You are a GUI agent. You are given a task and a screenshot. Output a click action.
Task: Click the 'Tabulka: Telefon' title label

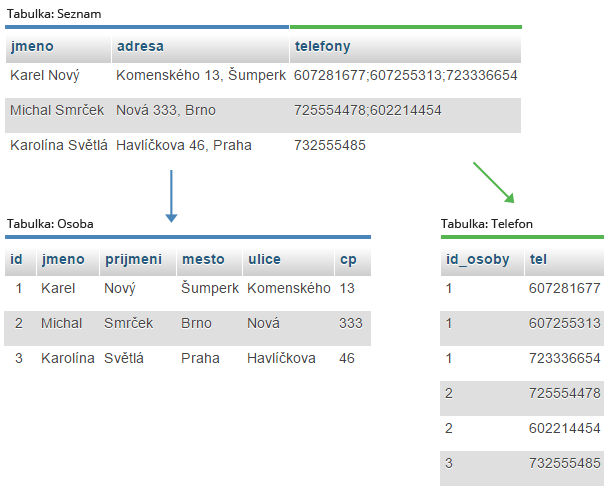487,224
